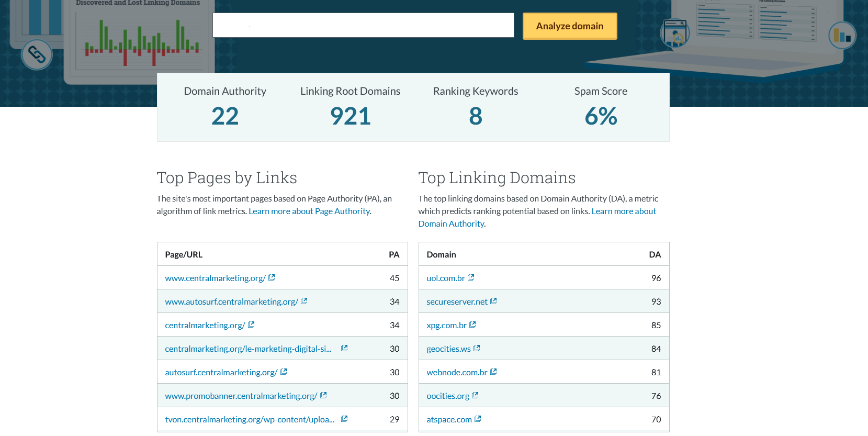The image size is (868, 436).
Task: Visit the oocities.org domain link
Action: click(448, 396)
